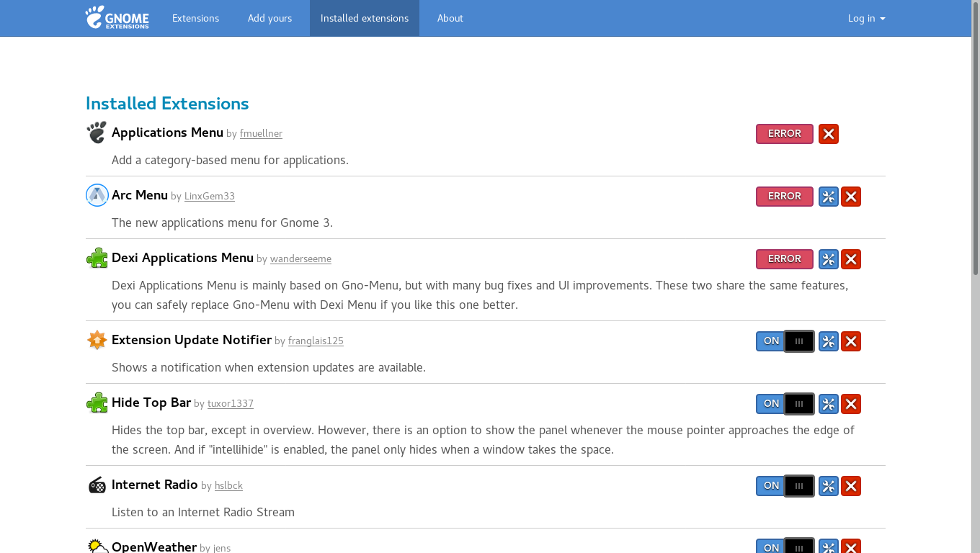The width and height of the screenshot is (980, 553).
Task: Open the Add yours page
Action: (x=269, y=18)
